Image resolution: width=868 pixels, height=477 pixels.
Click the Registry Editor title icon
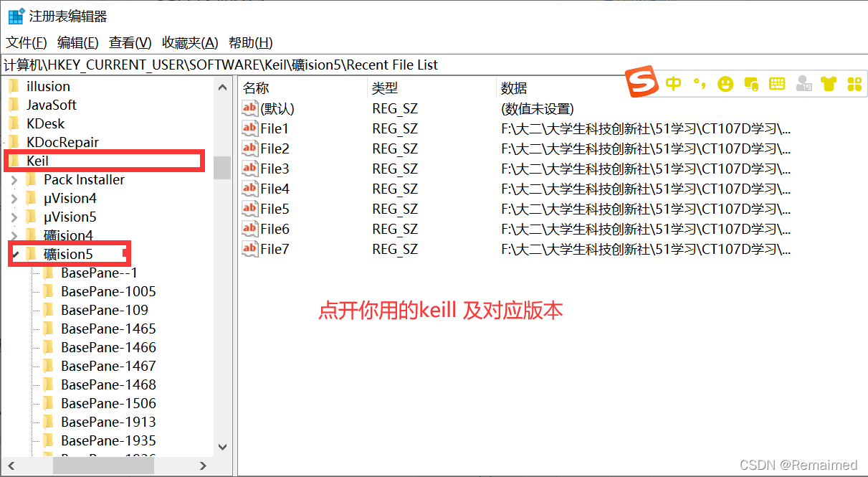[16, 16]
